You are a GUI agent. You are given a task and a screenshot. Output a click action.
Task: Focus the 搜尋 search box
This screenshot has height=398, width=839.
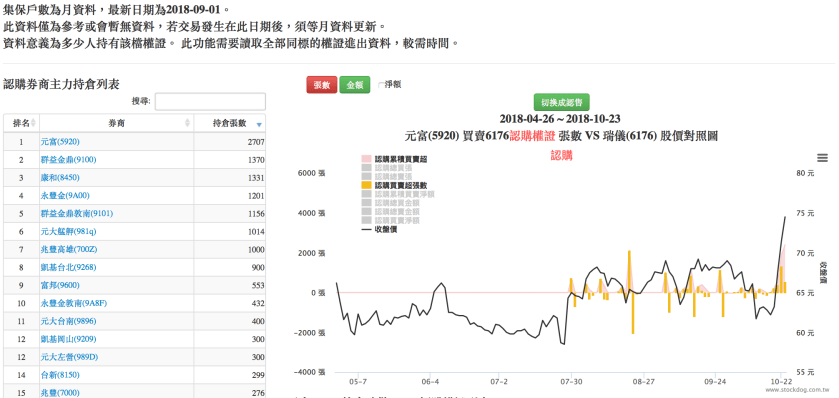[x=210, y=102]
